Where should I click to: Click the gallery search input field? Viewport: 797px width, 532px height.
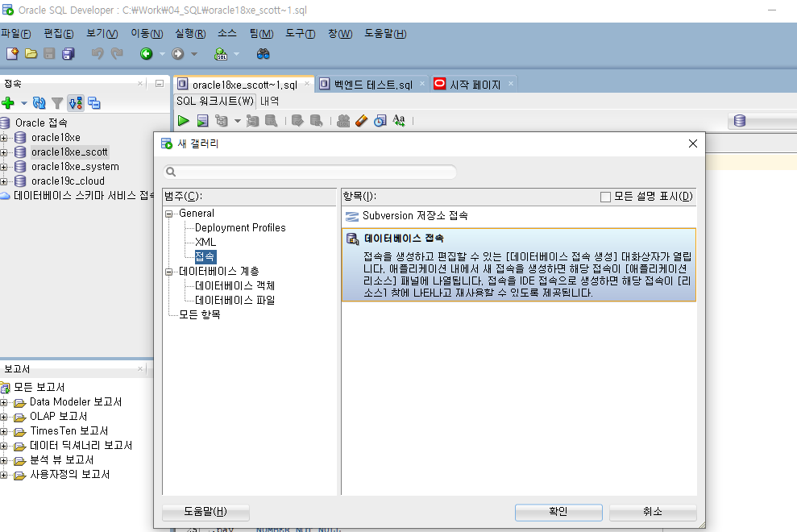[310, 172]
